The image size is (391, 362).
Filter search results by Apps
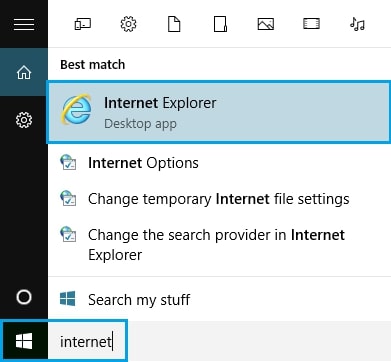(82, 24)
